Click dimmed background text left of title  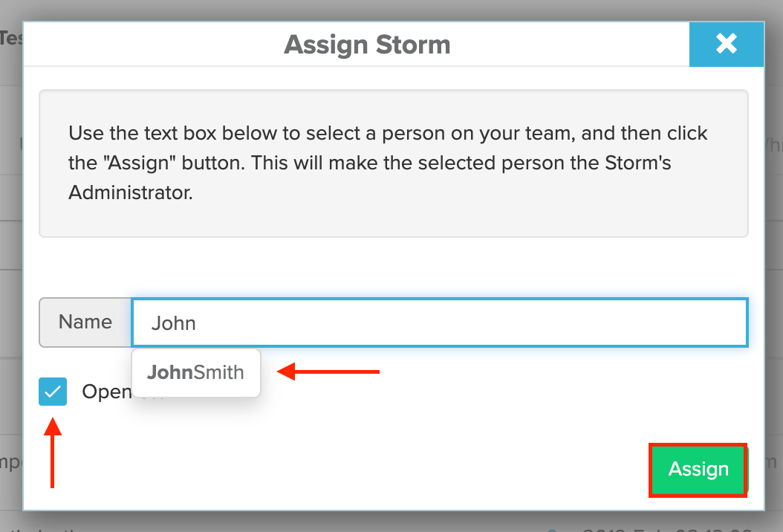pyautogui.click(x=11, y=38)
